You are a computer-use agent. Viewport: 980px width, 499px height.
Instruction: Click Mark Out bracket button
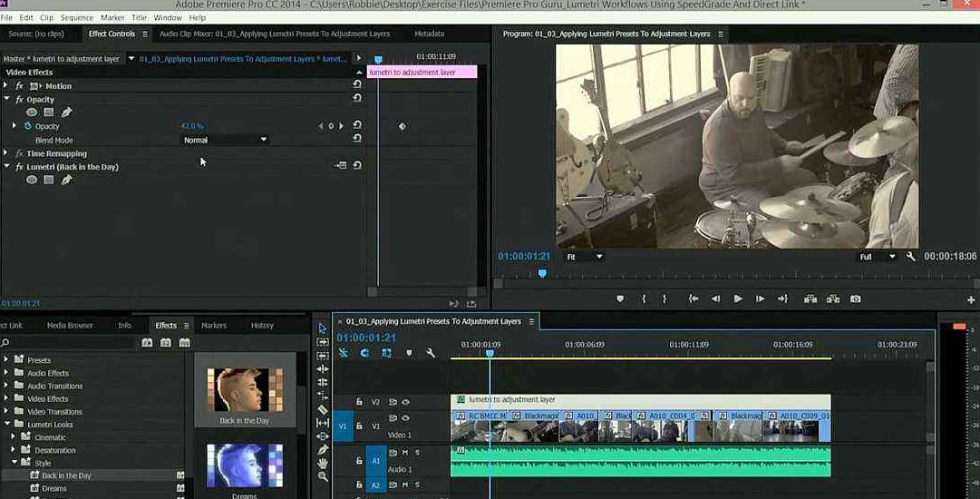tap(665, 298)
